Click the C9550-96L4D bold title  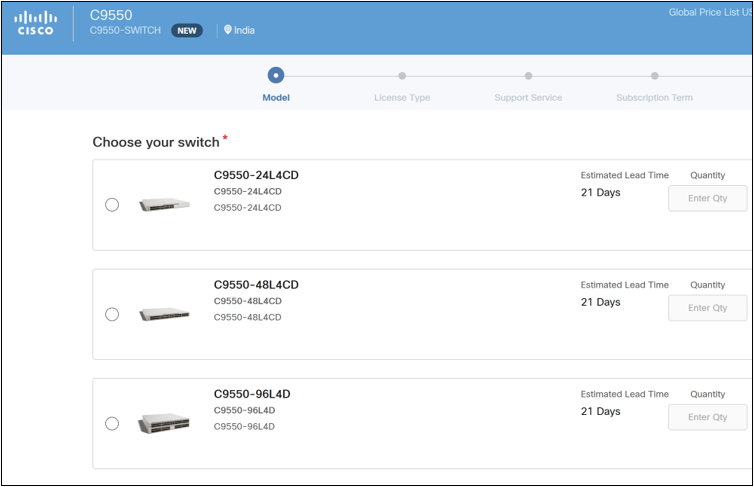click(x=252, y=394)
